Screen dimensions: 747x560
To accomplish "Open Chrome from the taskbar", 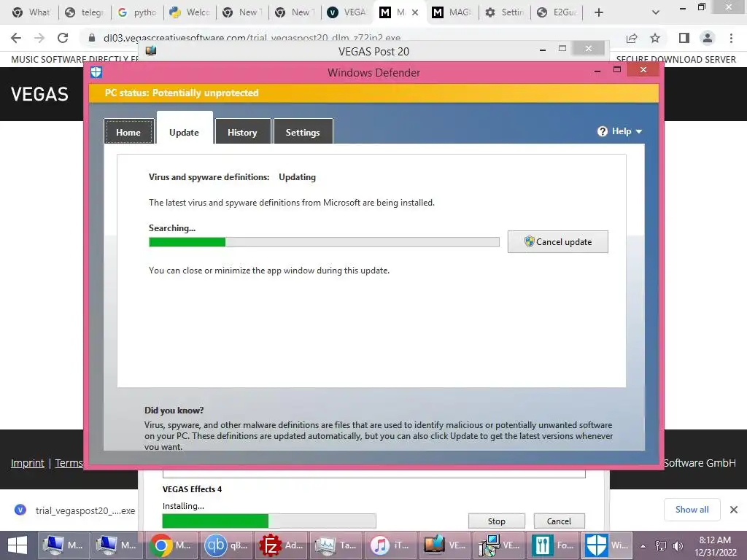I will click(171, 545).
